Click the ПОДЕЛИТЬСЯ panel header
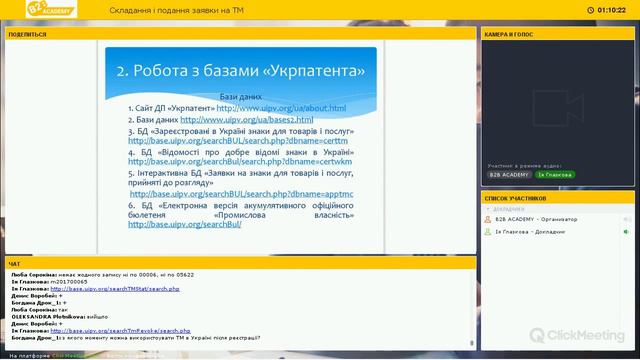Image resolution: width=640 pixels, height=360 pixels. [x=240, y=34]
